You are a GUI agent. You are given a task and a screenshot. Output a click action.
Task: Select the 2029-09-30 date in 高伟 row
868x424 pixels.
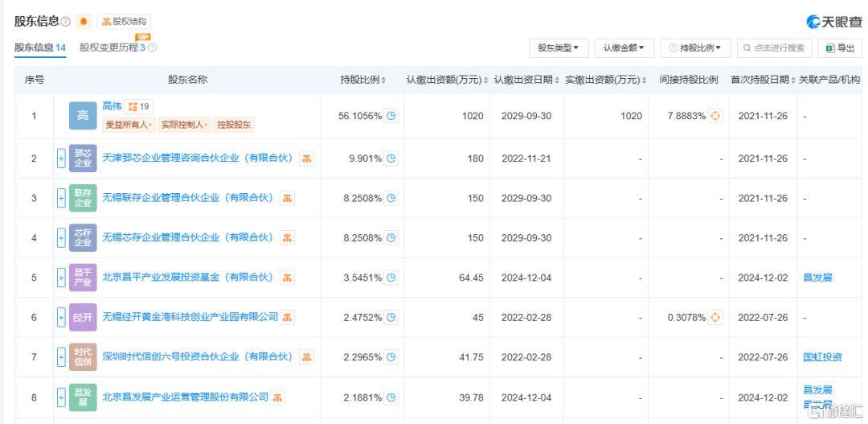(526, 116)
